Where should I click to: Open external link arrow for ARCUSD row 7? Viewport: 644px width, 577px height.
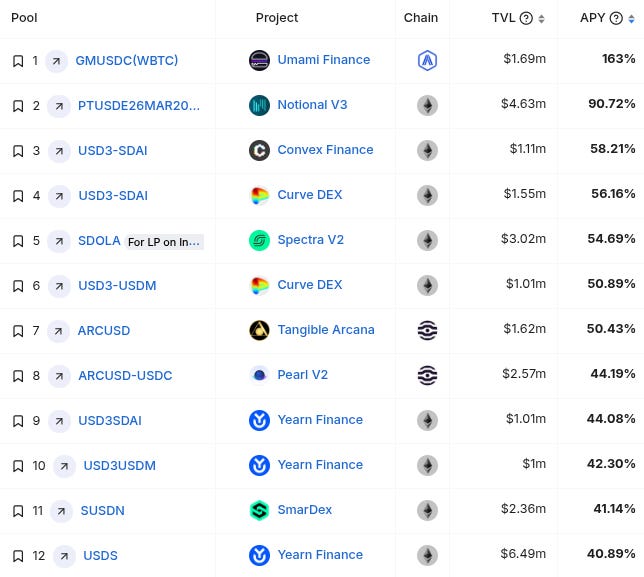(x=58, y=331)
